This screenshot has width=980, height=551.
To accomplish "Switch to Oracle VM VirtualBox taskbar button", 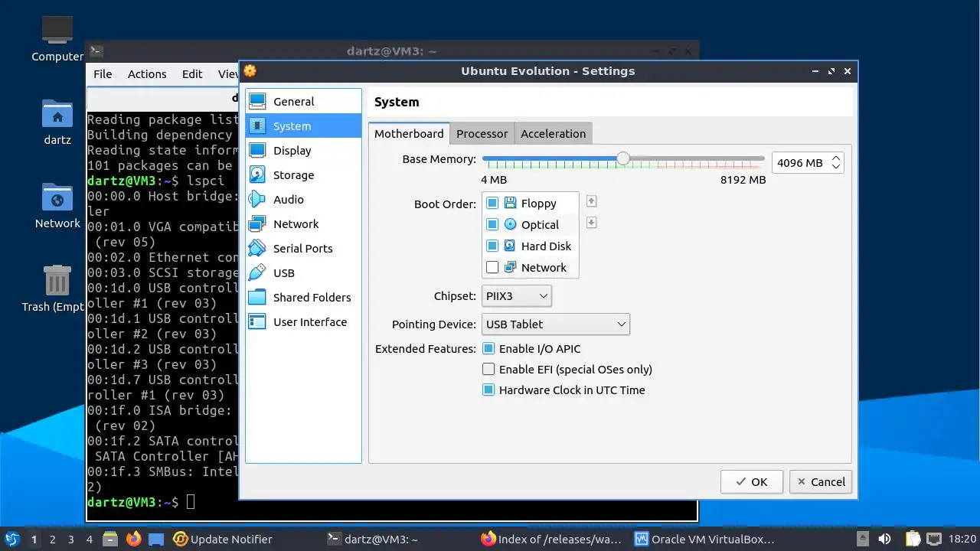I will pyautogui.click(x=706, y=539).
